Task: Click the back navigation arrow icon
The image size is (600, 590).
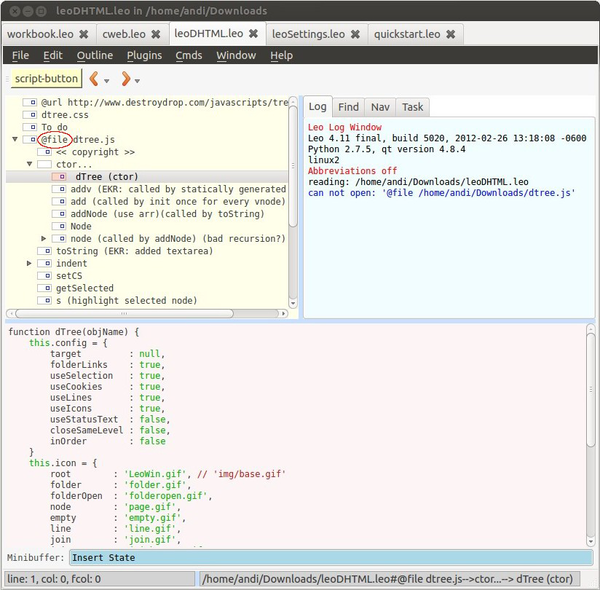Action: [x=94, y=79]
